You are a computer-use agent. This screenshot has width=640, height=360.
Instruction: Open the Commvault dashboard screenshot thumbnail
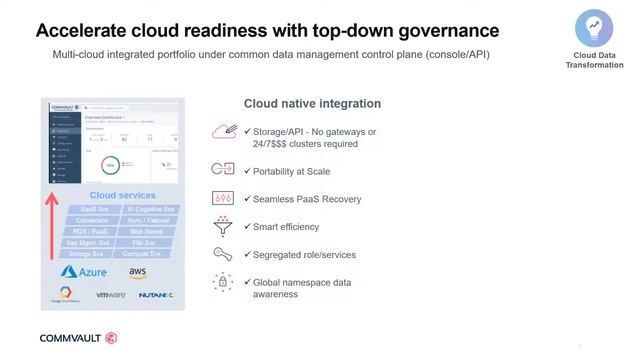(x=113, y=143)
